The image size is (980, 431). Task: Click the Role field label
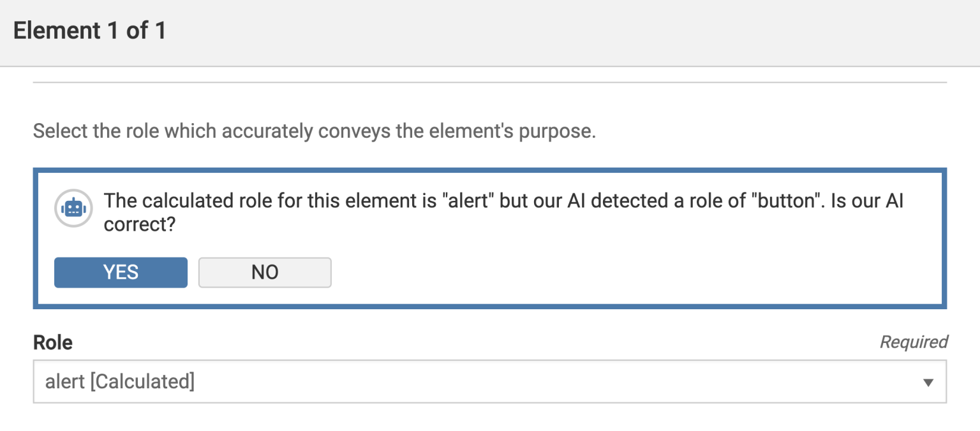coord(52,342)
